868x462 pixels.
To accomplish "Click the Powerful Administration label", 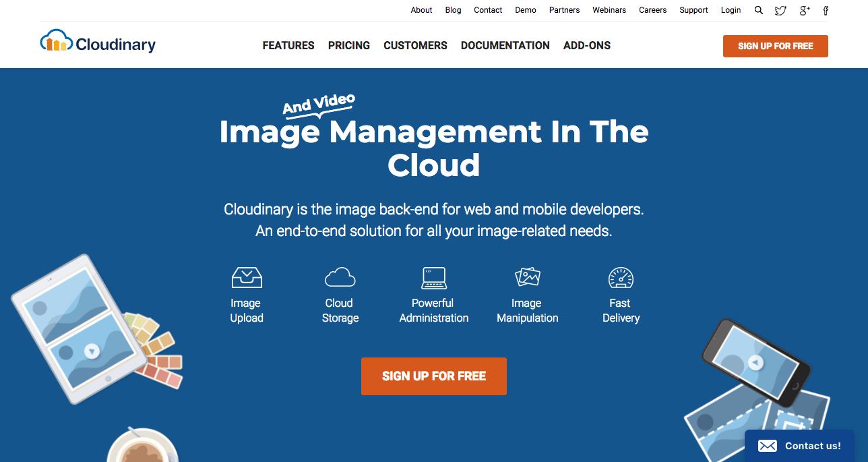I will (434, 311).
